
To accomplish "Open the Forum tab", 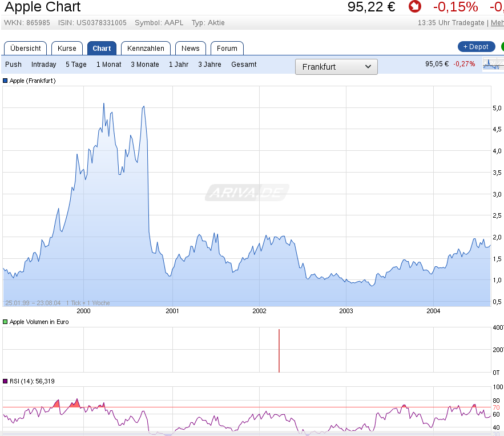I will [227, 49].
